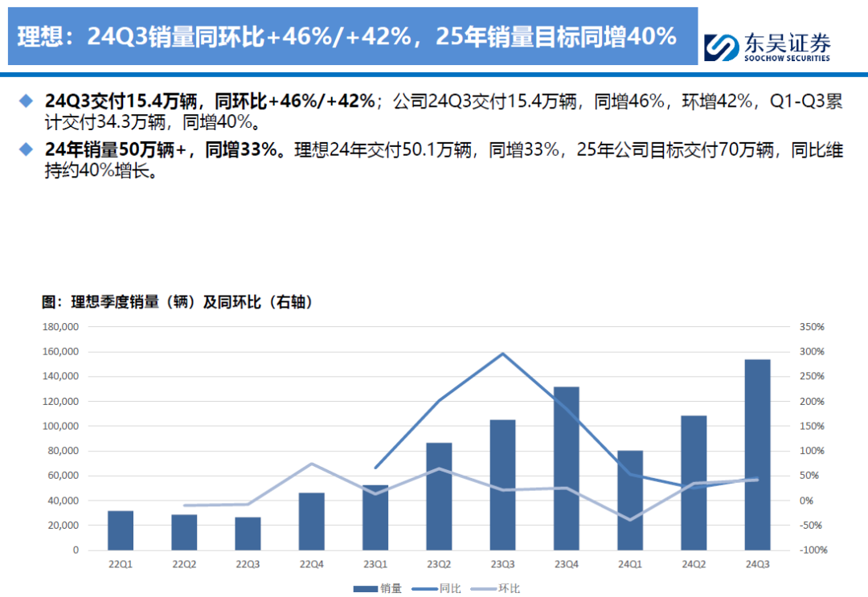
Task: Click the 23Q3 sales bar
Action: pyautogui.click(x=502, y=485)
